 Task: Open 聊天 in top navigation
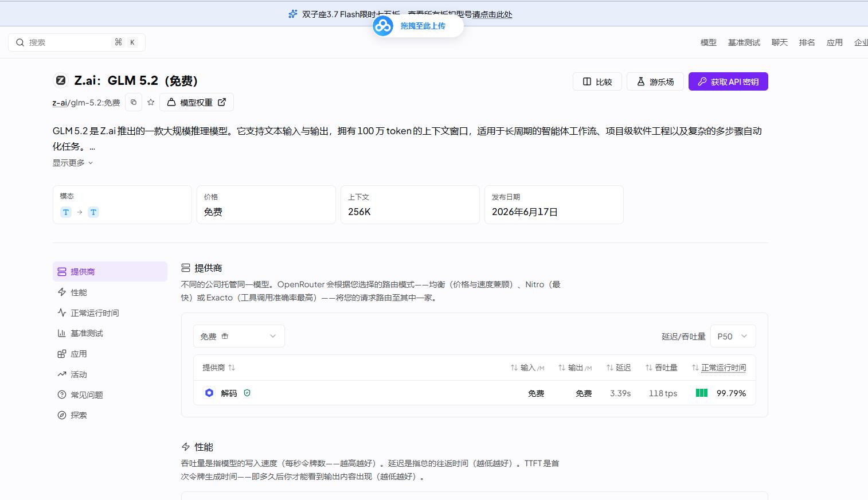pyautogui.click(x=780, y=42)
